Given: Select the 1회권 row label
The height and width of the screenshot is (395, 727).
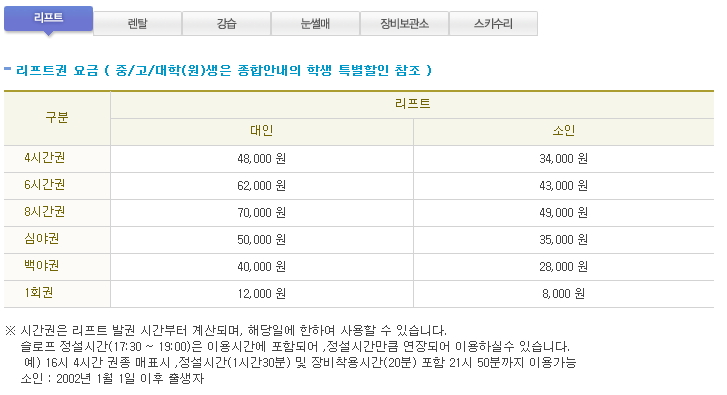Looking at the screenshot, I should [x=38, y=293].
